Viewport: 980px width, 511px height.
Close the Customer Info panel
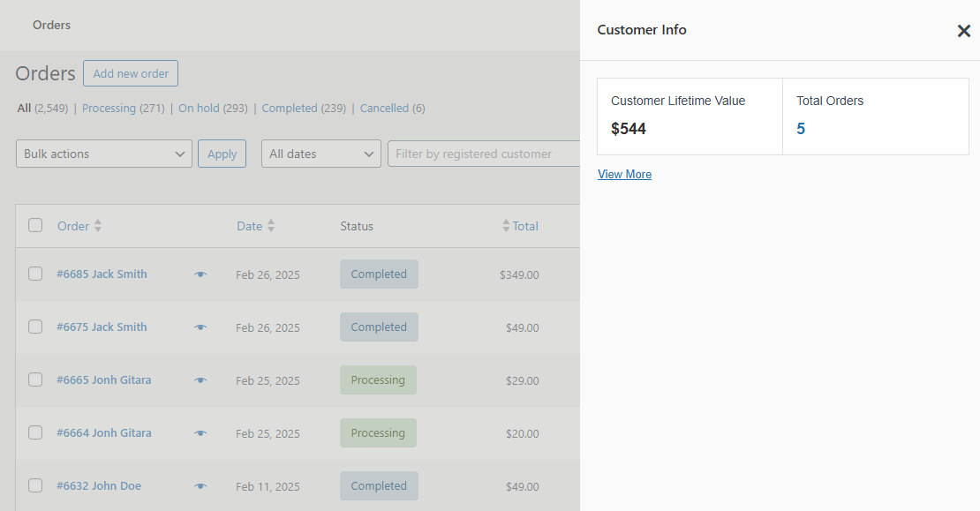coord(964,31)
